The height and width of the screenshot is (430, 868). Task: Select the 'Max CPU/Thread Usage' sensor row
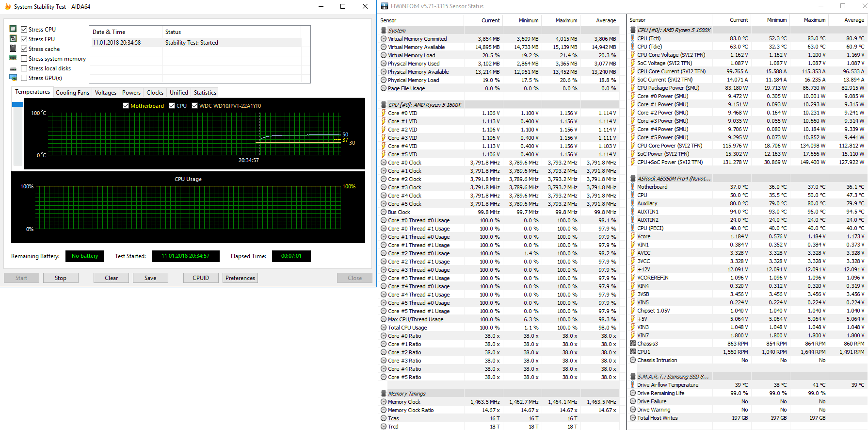pos(499,319)
